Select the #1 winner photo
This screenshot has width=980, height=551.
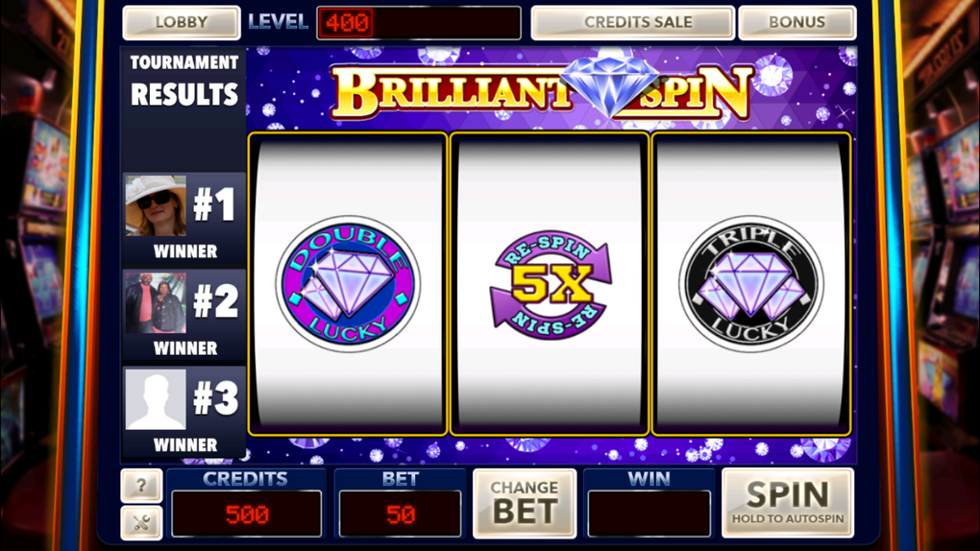pyautogui.click(x=156, y=205)
